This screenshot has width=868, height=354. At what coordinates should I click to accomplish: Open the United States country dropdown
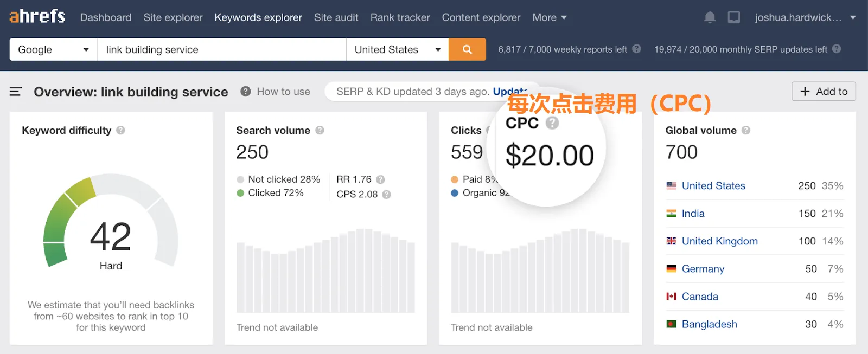[x=397, y=49]
